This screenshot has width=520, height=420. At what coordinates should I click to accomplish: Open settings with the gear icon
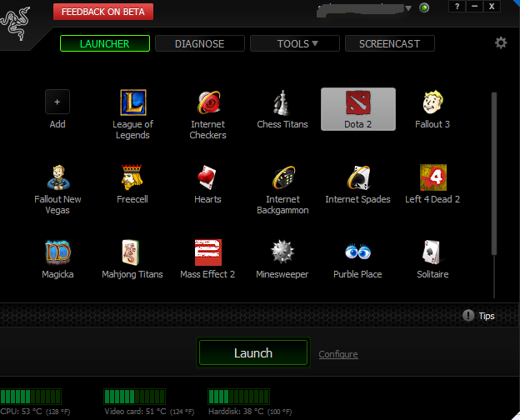pyautogui.click(x=501, y=42)
